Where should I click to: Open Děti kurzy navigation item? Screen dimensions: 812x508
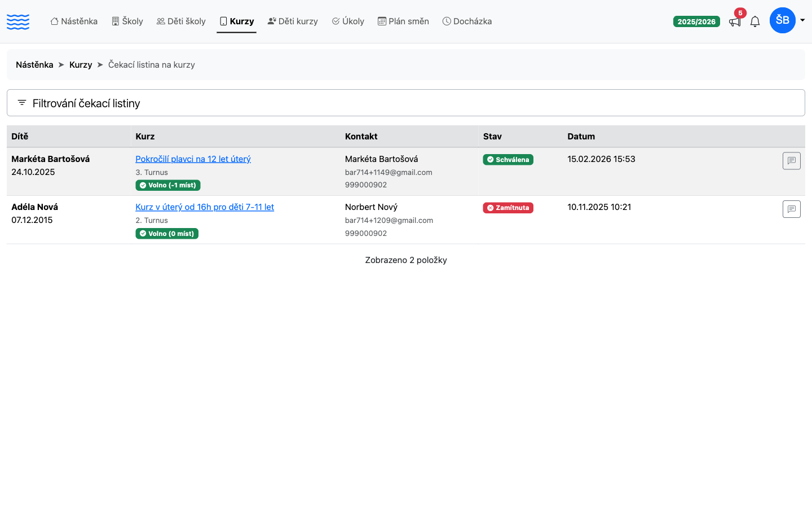tap(293, 21)
